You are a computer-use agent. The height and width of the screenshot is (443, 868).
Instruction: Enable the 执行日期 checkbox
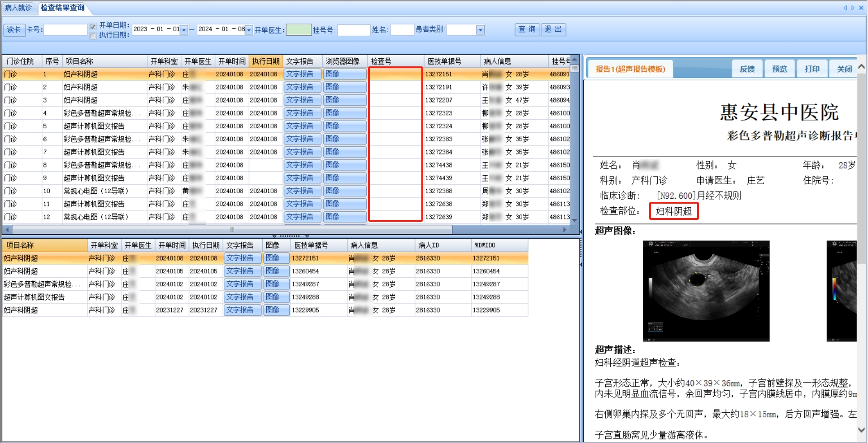pyautogui.click(x=93, y=35)
